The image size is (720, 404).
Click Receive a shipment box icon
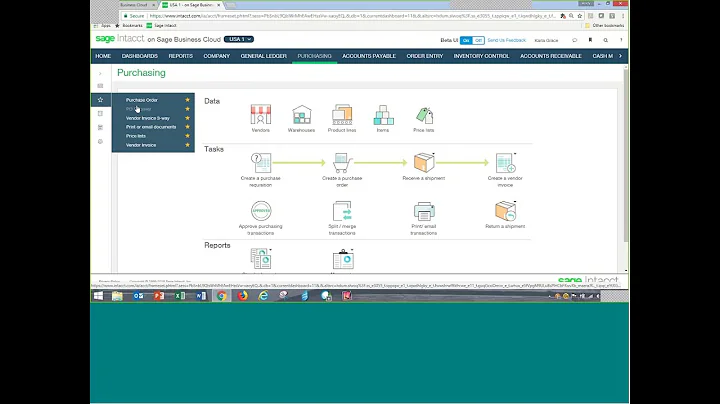click(424, 163)
